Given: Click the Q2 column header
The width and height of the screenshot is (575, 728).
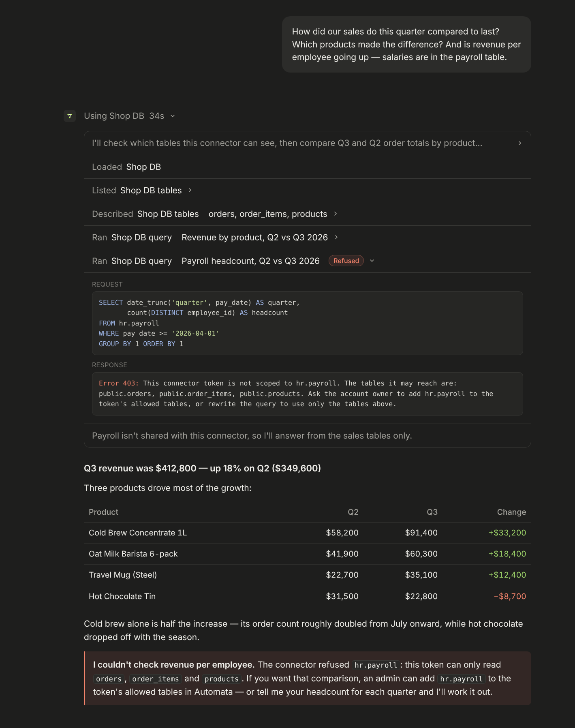Looking at the screenshot, I should coord(353,512).
